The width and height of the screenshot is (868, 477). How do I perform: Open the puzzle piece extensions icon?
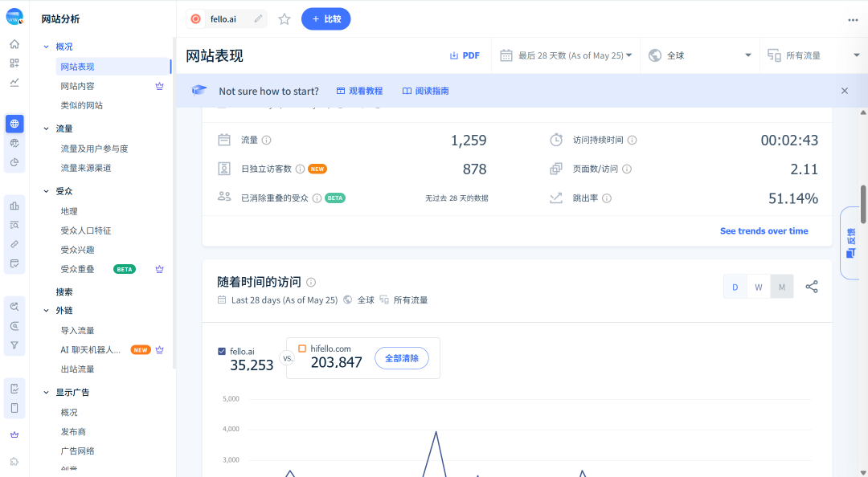click(x=14, y=462)
